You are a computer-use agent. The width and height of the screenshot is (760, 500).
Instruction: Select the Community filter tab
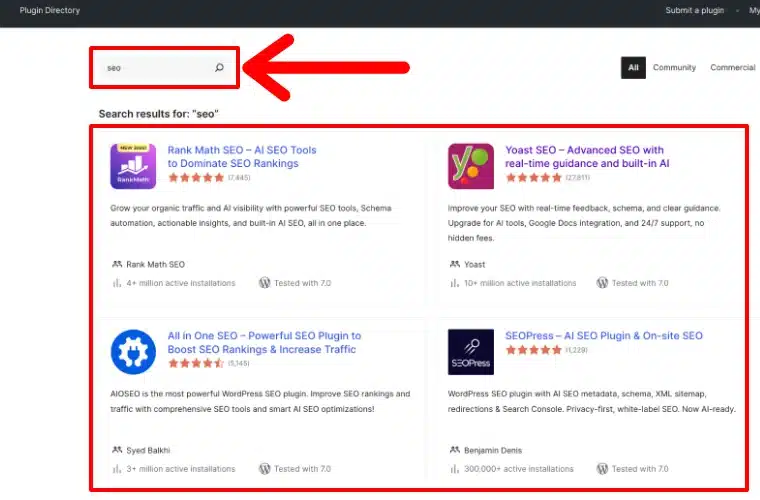pos(674,67)
